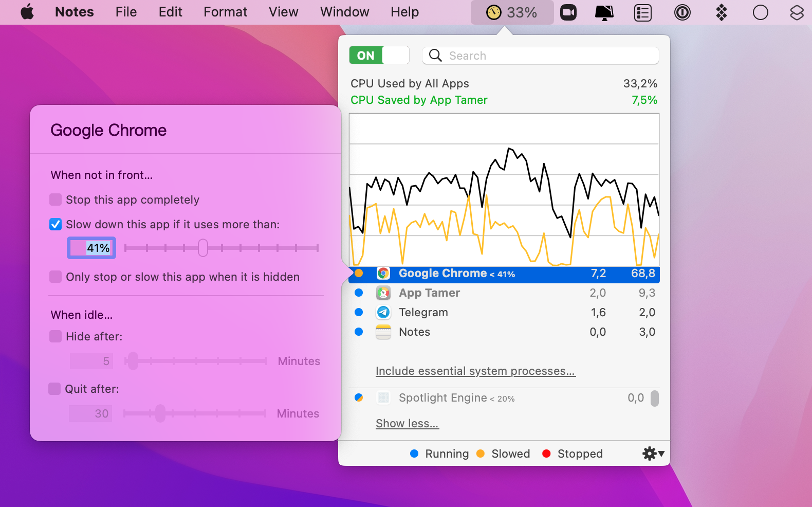Click the Spotlight Engine status dot
The width and height of the screenshot is (812, 507).
click(359, 398)
